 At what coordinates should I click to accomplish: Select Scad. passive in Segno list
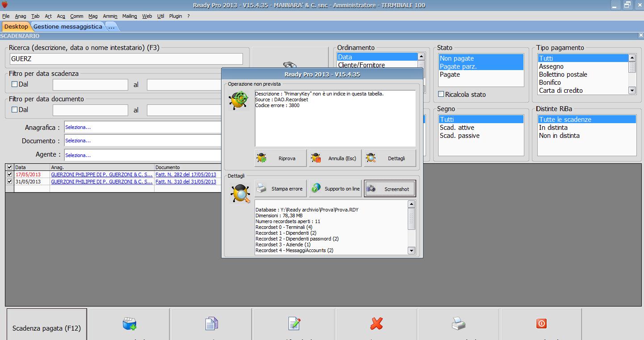(481, 136)
